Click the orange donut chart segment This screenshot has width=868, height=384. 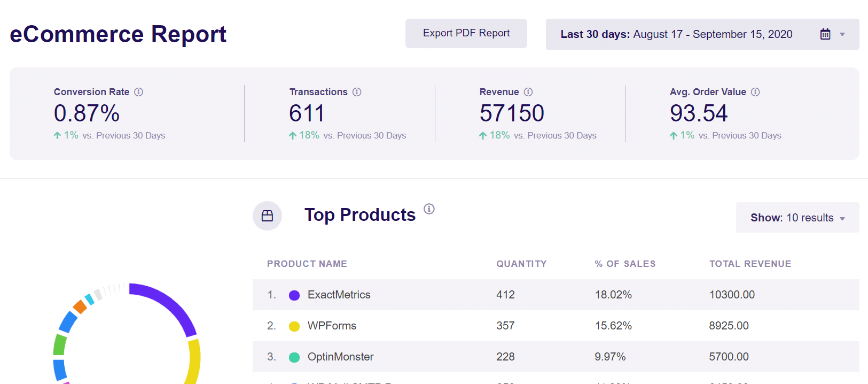(x=80, y=307)
